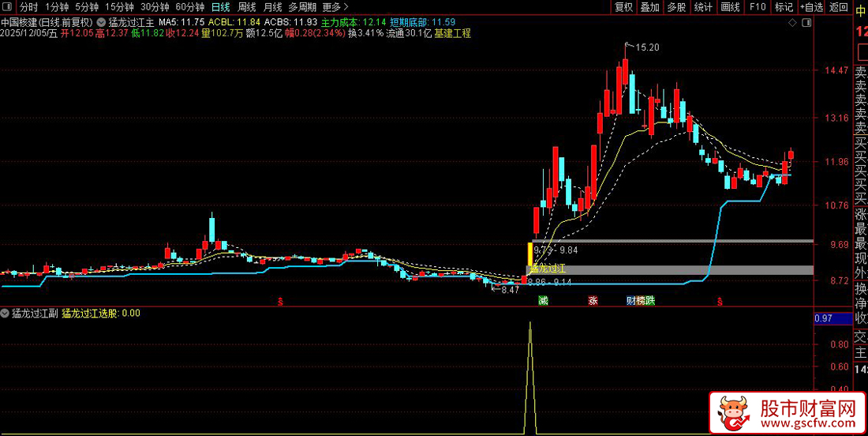Switch to the 分时 intraday tab

pyautogui.click(x=28, y=7)
